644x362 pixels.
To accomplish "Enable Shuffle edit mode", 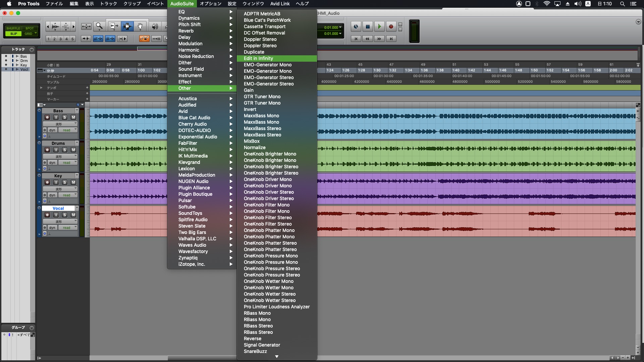I will (x=13, y=28).
